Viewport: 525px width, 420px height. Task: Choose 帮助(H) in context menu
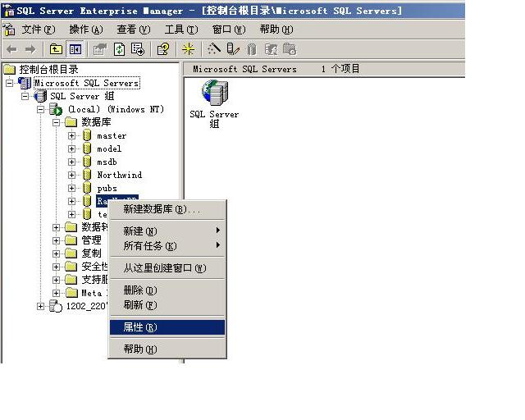167,349
